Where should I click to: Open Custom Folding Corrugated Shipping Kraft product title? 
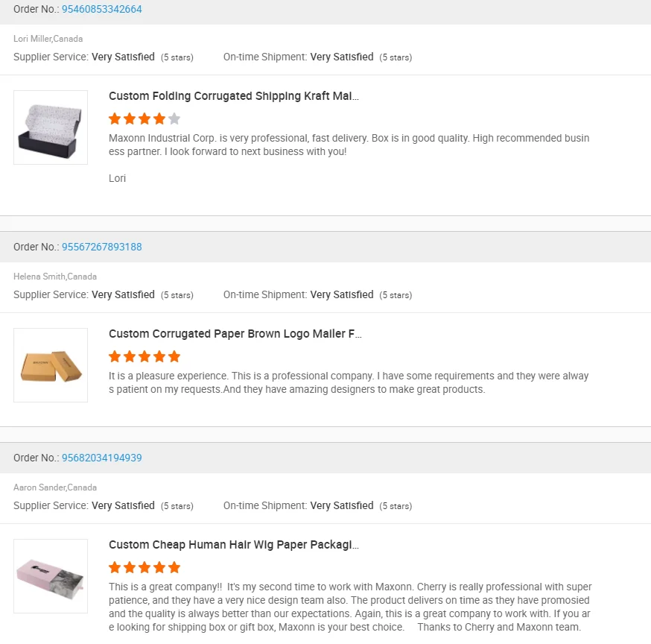pyautogui.click(x=233, y=96)
